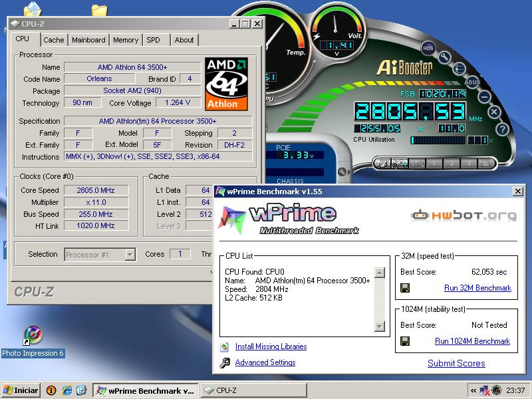Click the NOS button in AI Booster
The image size is (532, 399).
pyautogui.click(x=428, y=48)
